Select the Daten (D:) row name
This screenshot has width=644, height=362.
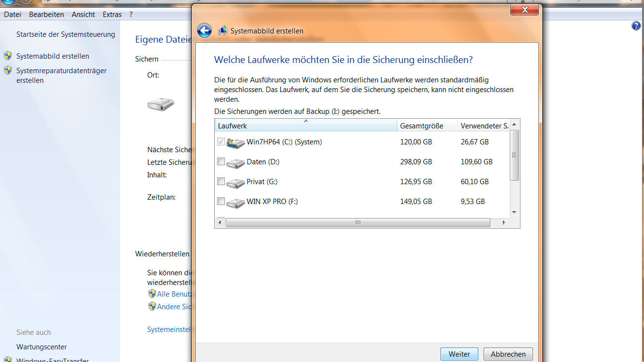pos(263,162)
